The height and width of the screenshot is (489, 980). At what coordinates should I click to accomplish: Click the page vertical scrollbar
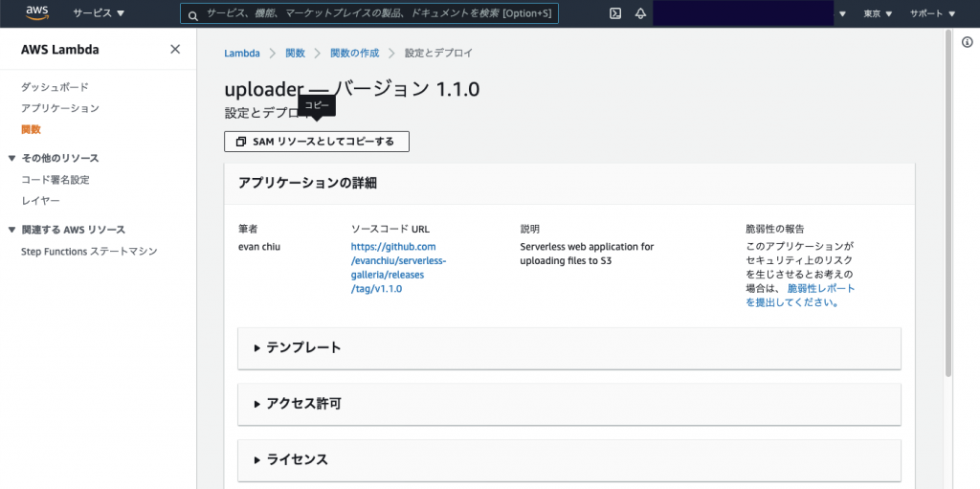(x=948, y=203)
